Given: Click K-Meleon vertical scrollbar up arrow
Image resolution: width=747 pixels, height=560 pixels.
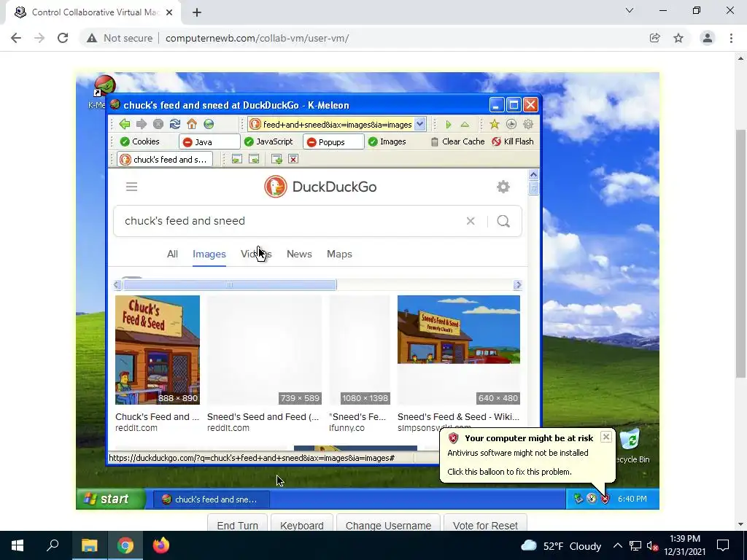Looking at the screenshot, I should 533,174.
